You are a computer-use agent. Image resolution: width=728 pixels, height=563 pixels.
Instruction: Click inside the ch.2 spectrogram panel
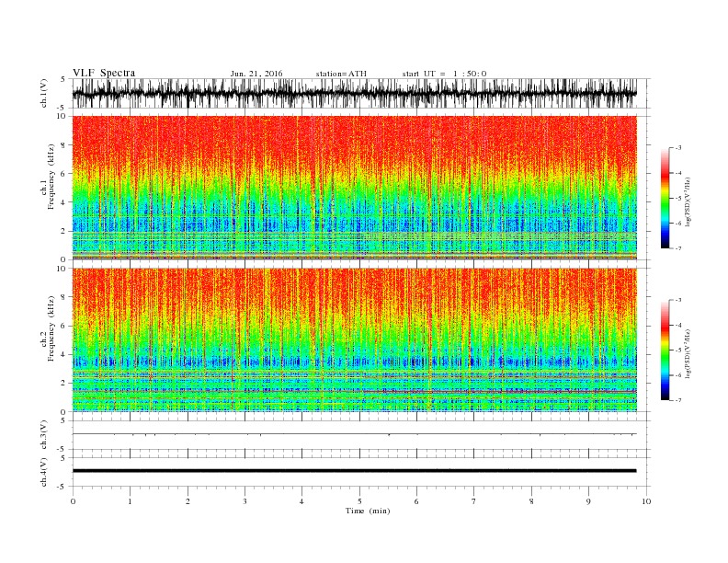(354, 340)
